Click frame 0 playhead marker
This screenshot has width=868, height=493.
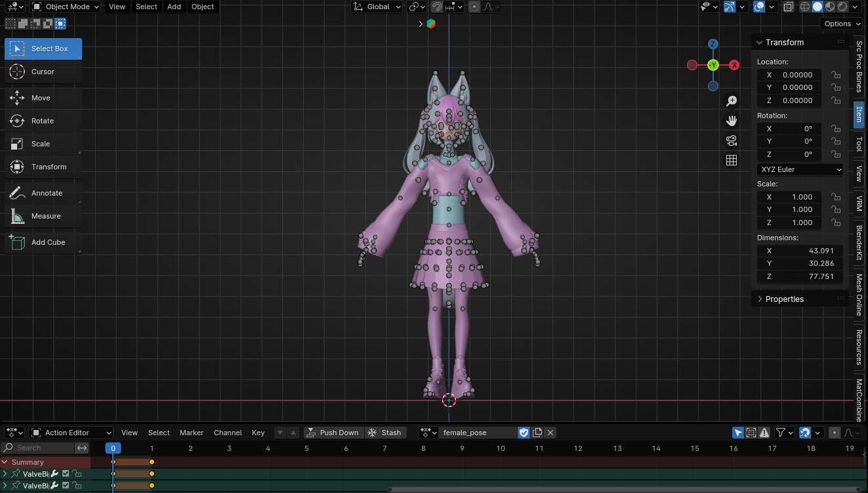(113, 448)
